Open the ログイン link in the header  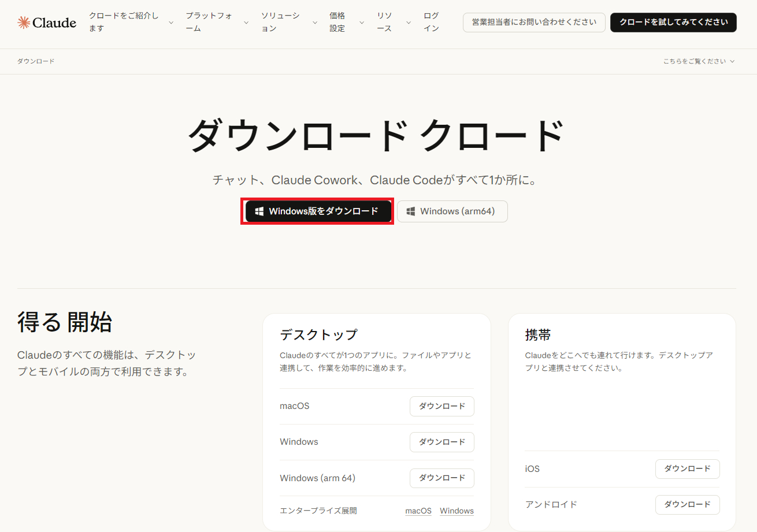click(432, 23)
